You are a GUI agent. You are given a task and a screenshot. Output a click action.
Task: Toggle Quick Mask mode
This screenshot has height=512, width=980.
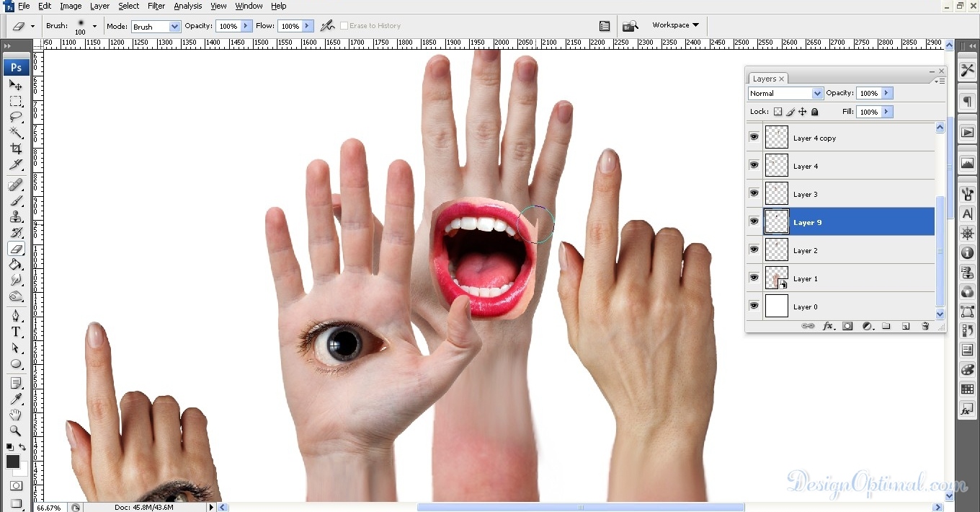tap(16, 486)
